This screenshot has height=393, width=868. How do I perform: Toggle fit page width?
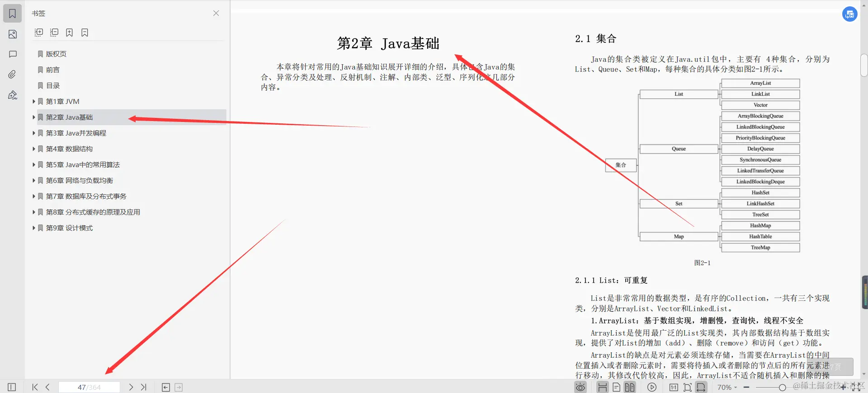point(701,387)
